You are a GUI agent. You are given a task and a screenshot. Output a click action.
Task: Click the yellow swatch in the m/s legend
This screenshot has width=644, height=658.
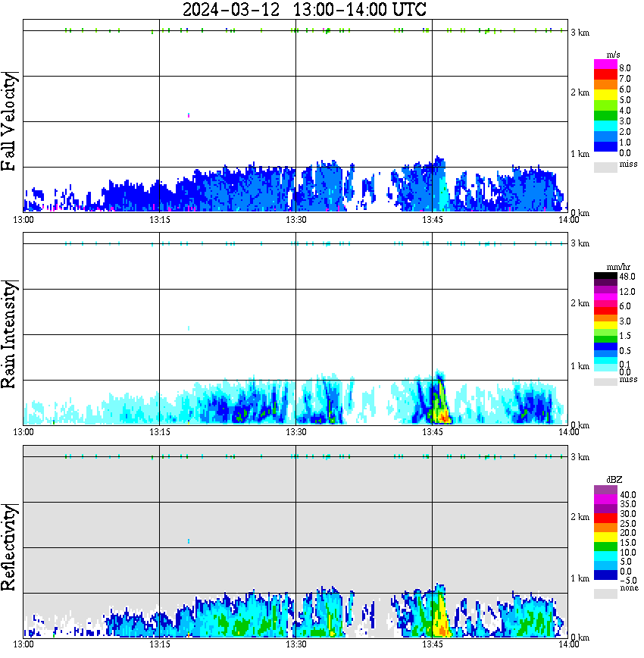pyautogui.click(x=605, y=96)
